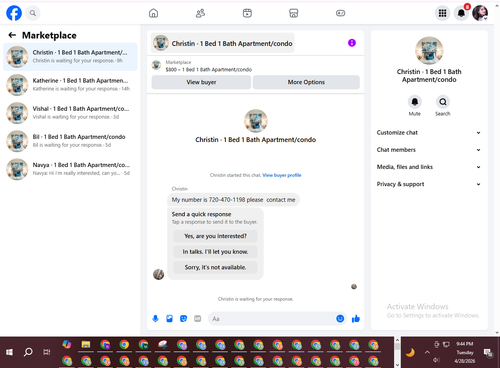
Task: Select the Vishal conversation in the list
Action: pyautogui.click(x=70, y=113)
